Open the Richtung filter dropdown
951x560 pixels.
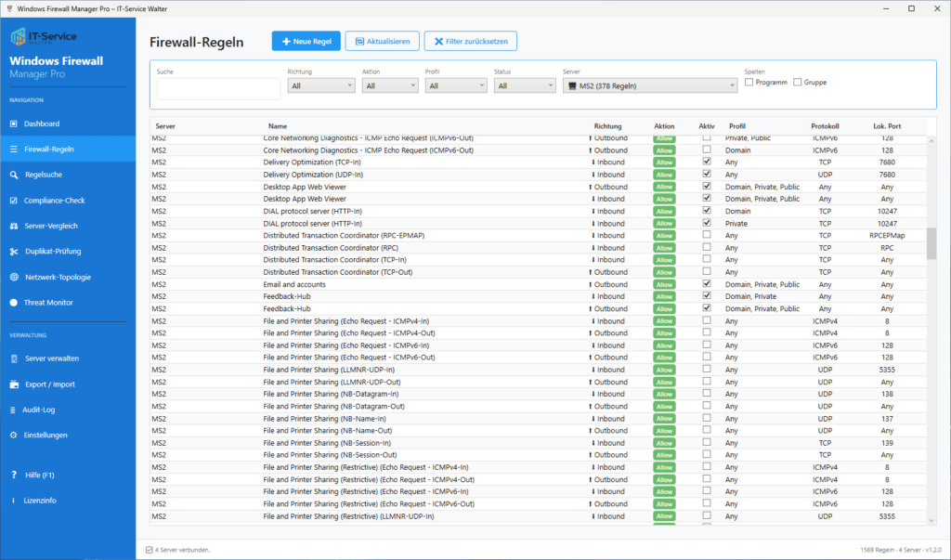pos(319,84)
